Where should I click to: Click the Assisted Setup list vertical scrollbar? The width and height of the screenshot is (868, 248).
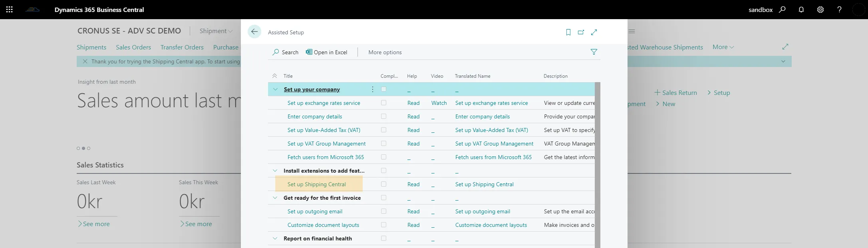pyautogui.click(x=598, y=165)
